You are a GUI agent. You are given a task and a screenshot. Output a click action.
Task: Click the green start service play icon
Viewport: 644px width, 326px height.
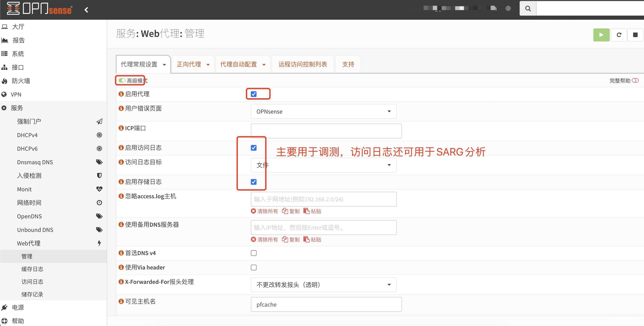click(x=601, y=35)
